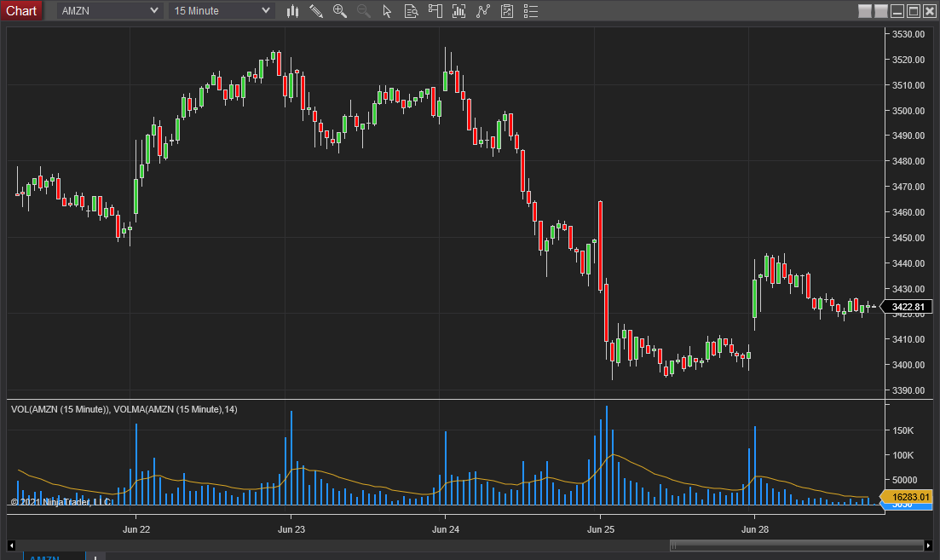
Task: Open the chart style bars icon
Action: tap(292, 11)
